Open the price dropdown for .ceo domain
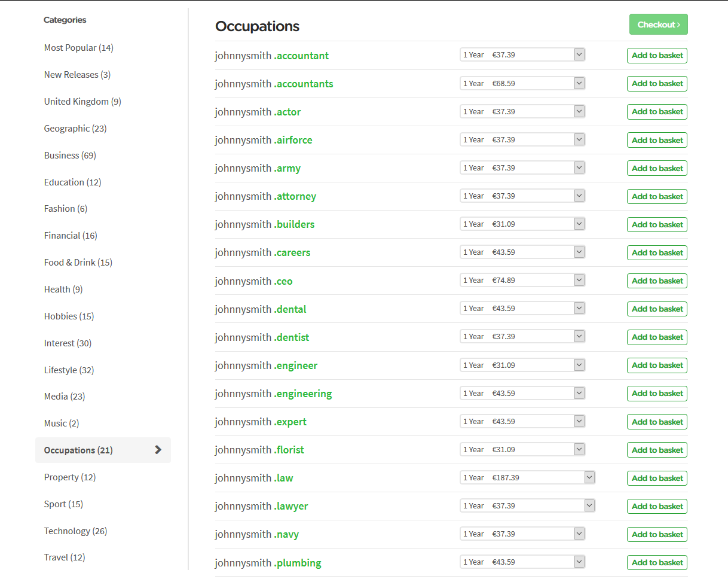 point(522,281)
